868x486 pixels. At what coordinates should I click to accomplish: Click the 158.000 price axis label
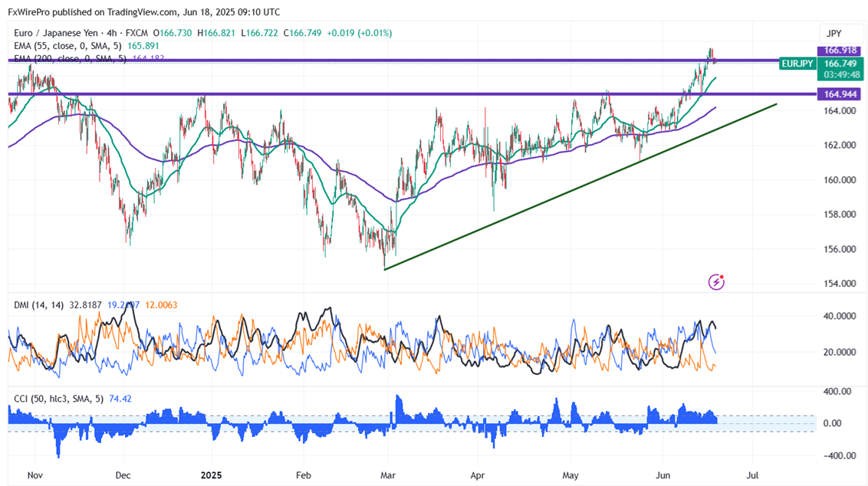840,214
